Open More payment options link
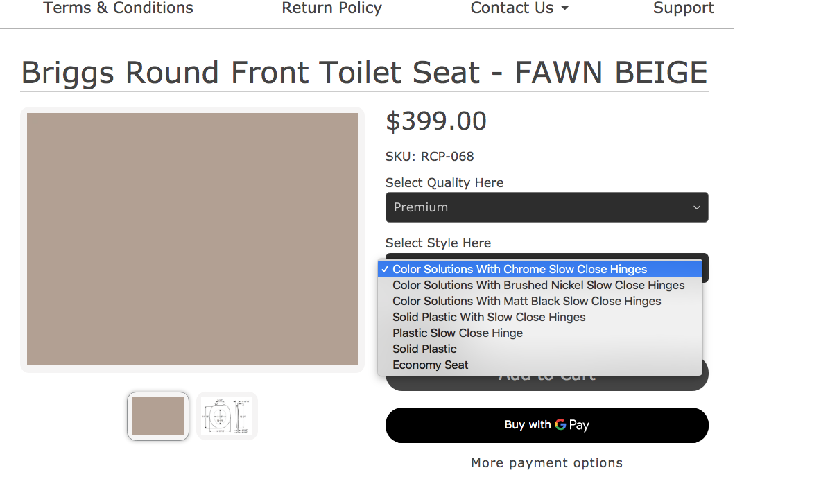821x504 pixels. coord(546,463)
